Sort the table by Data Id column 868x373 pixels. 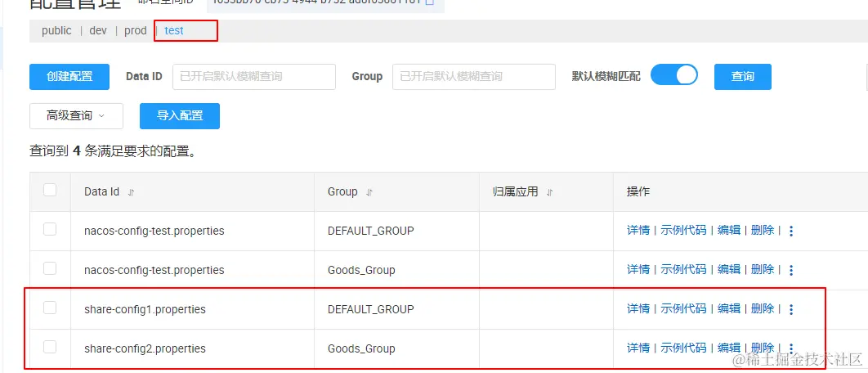(x=132, y=192)
